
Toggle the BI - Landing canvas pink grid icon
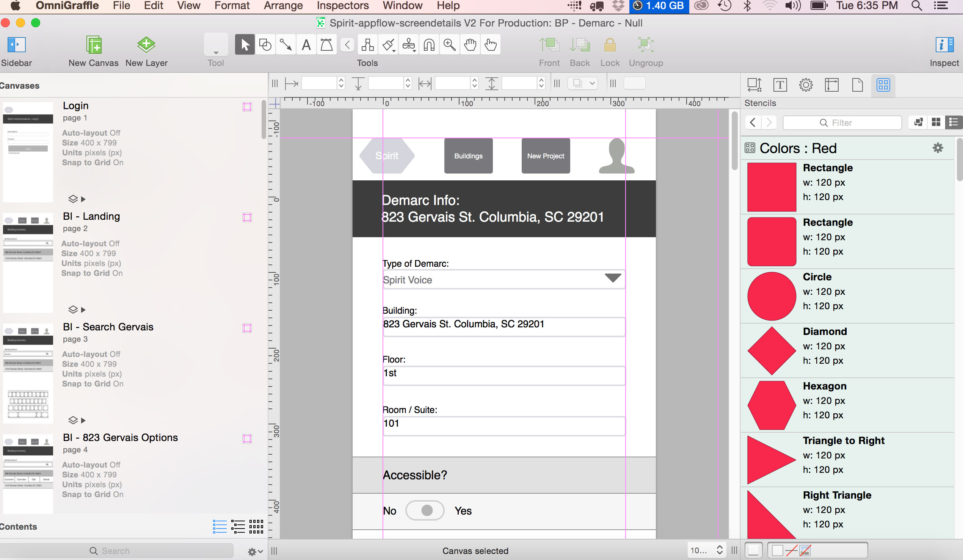247,217
